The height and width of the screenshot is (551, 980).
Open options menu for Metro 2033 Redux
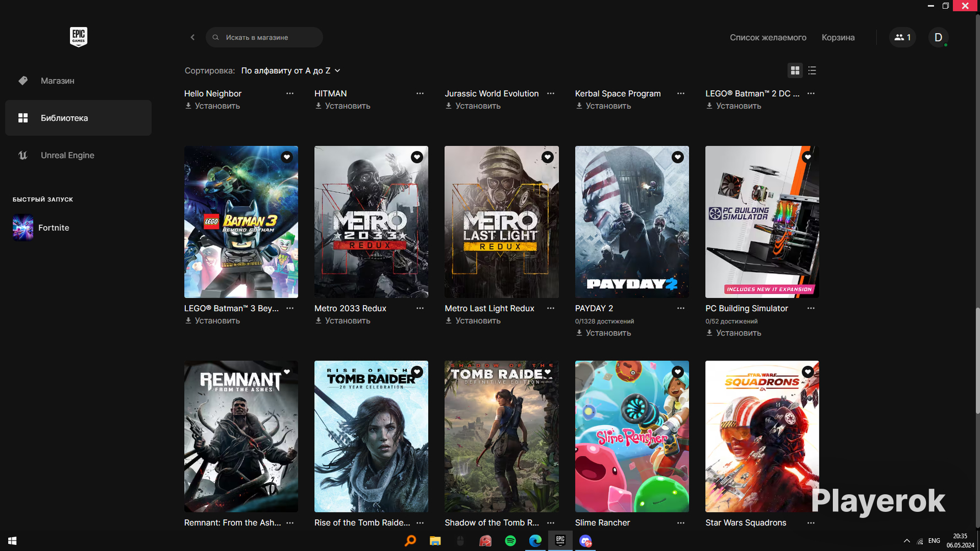click(420, 309)
